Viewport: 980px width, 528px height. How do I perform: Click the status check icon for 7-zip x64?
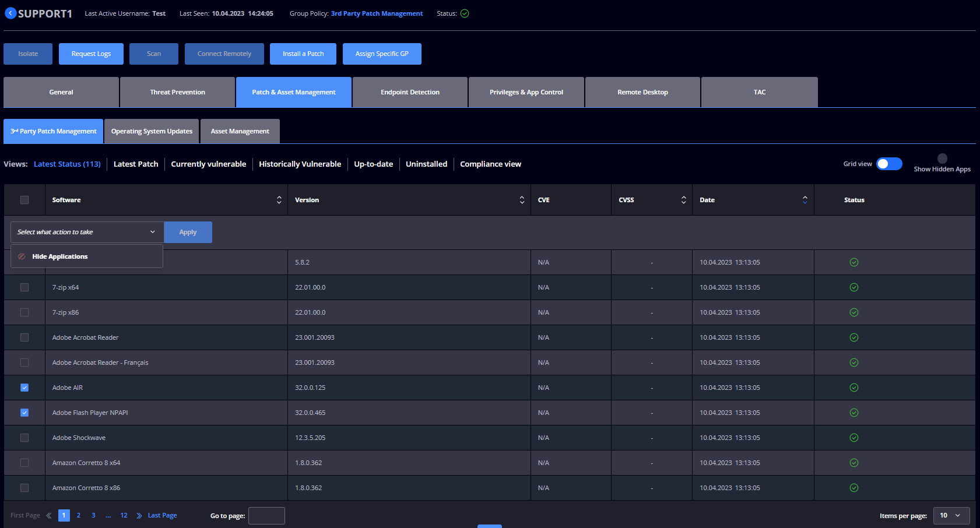coord(854,287)
